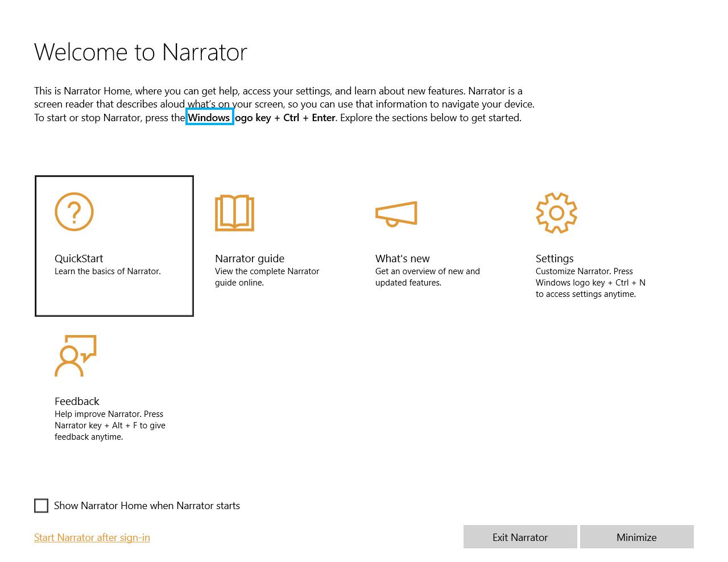Screen dimensions: 728x562
Task: Select the Feedback tile title
Action: pyautogui.click(x=77, y=401)
